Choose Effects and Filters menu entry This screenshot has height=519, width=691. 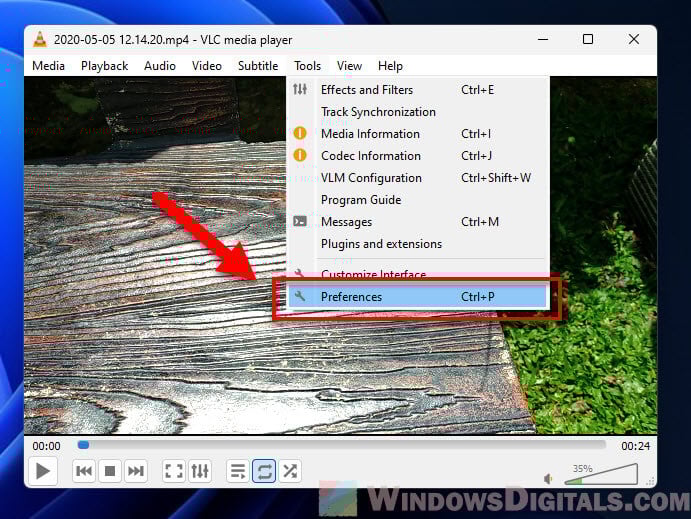pos(417,89)
